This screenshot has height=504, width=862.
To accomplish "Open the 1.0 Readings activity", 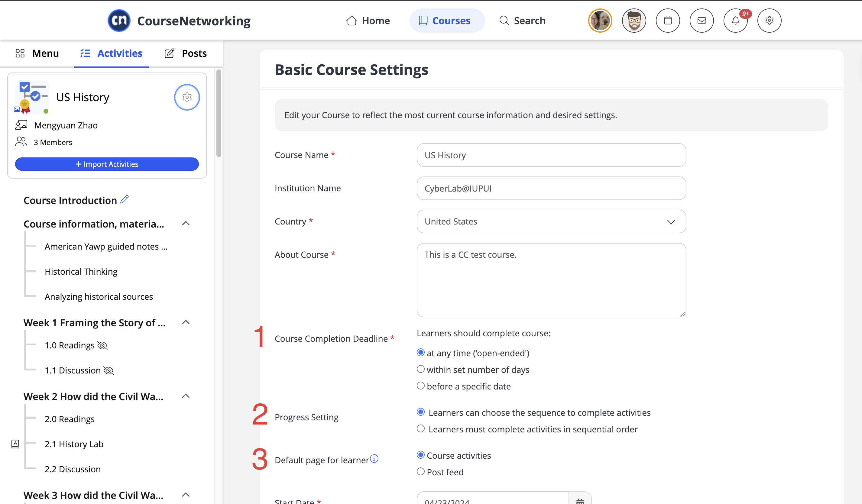I will [x=70, y=345].
